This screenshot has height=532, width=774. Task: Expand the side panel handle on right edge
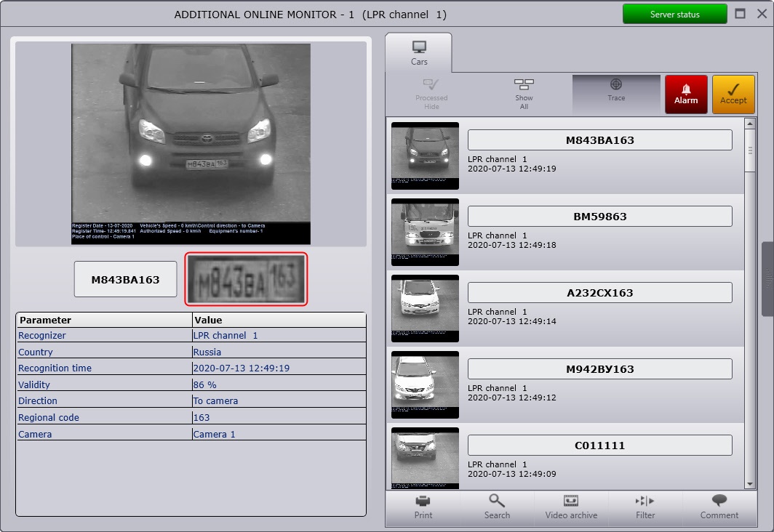tap(767, 279)
